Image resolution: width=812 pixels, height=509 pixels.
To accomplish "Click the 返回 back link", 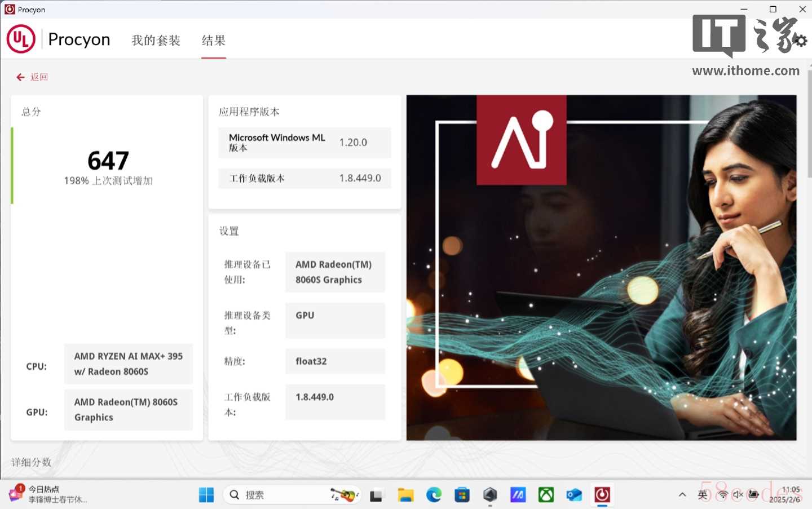I will [39, 77].
